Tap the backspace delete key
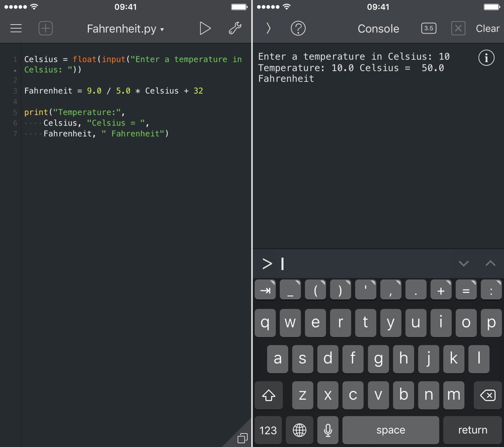 point(488,395)
